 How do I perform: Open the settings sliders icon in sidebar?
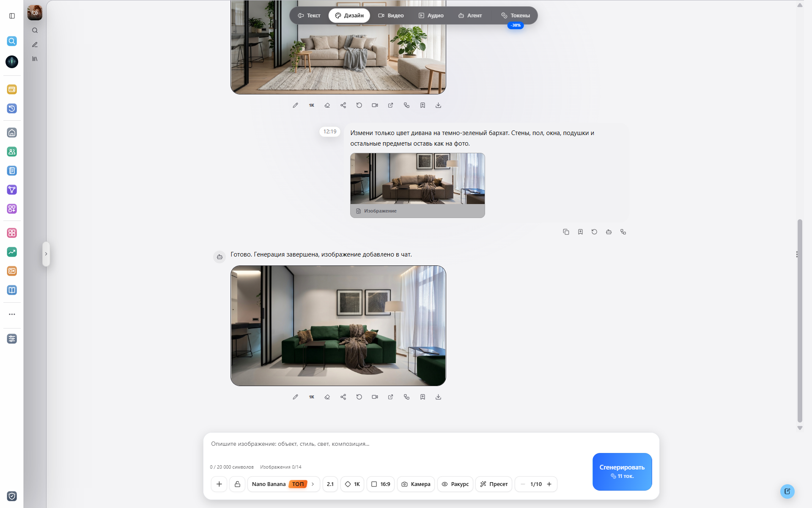point(12,339)
